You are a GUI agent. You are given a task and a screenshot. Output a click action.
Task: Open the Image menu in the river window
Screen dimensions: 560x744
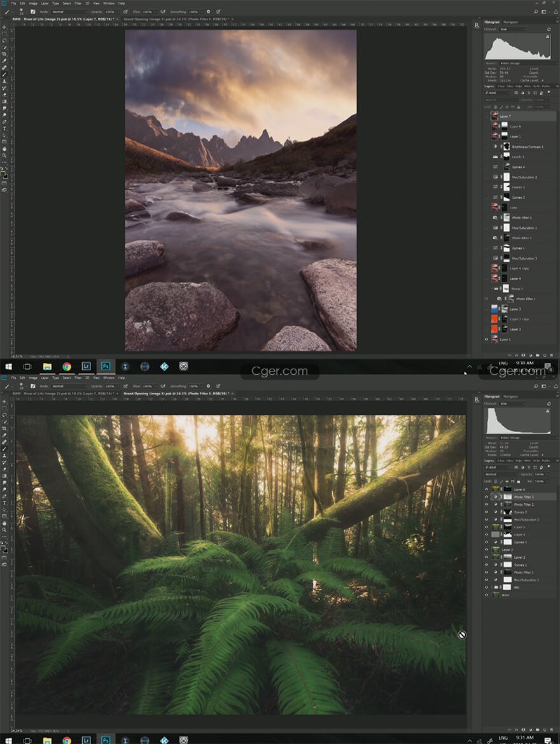click(x=32, y=3)
